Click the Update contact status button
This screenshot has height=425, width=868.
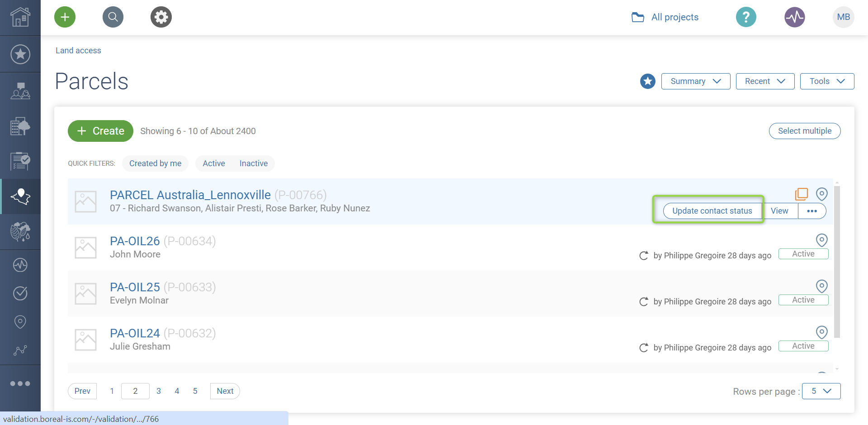pos(712,211)
